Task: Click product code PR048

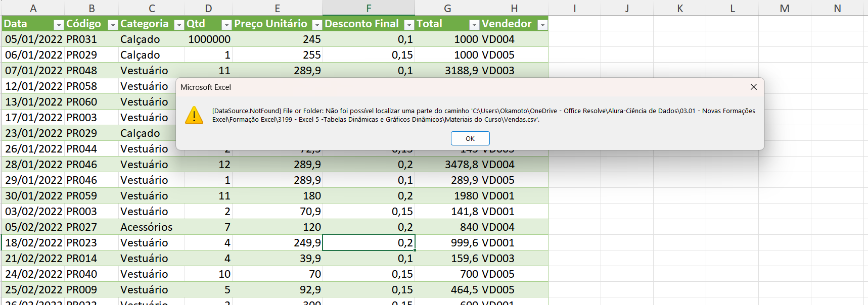Action: tap(92, 71)
